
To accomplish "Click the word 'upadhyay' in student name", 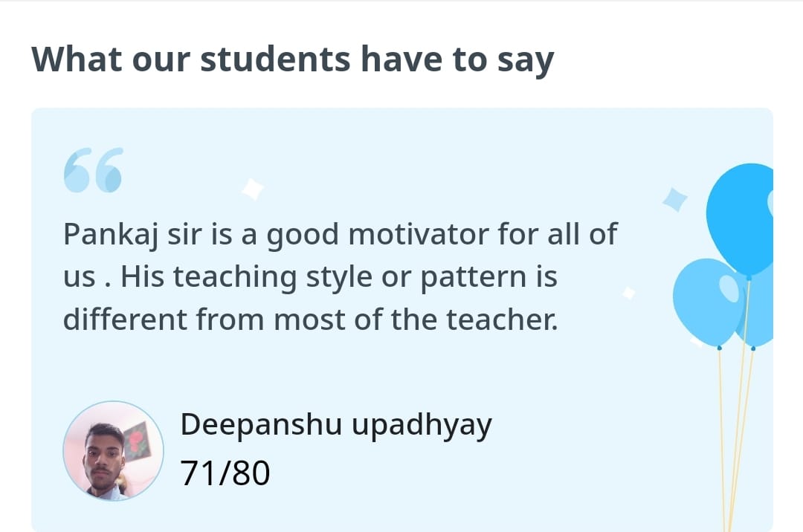I will [x=422, y=426].
